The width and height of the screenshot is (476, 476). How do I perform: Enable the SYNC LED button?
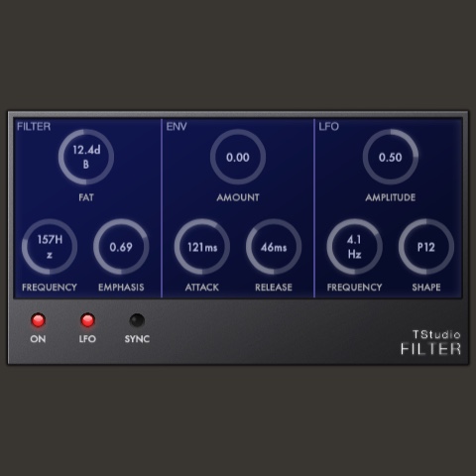(137, 320)
